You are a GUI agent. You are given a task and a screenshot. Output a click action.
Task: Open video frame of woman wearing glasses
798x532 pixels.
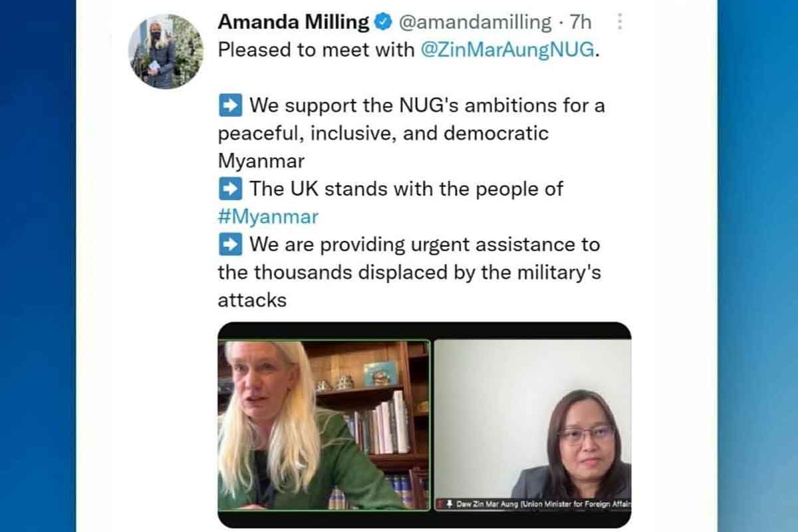pos(533,426)
